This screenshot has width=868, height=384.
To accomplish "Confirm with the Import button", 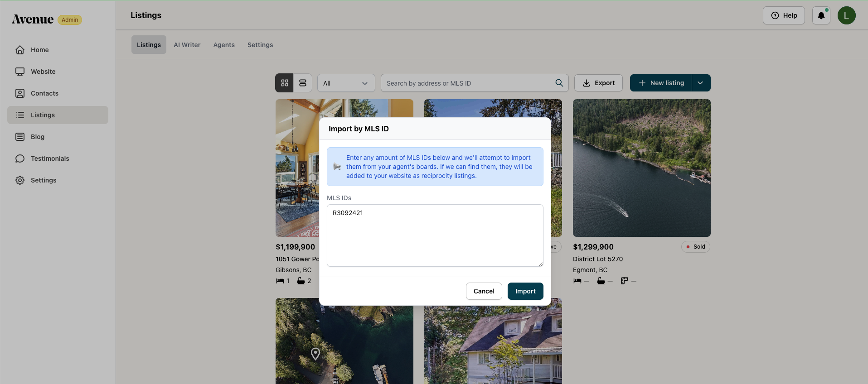I will coord(525,291).
